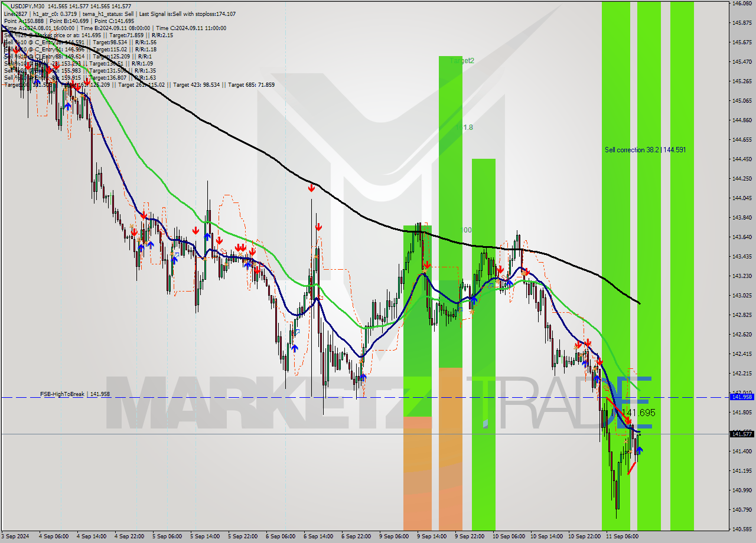Image resolution: width=756 pixels, height=543 pixels.
Task: Click the '5 Sep 22:00' time axis label
Action: pyautogui.click(x=242, y=537)
